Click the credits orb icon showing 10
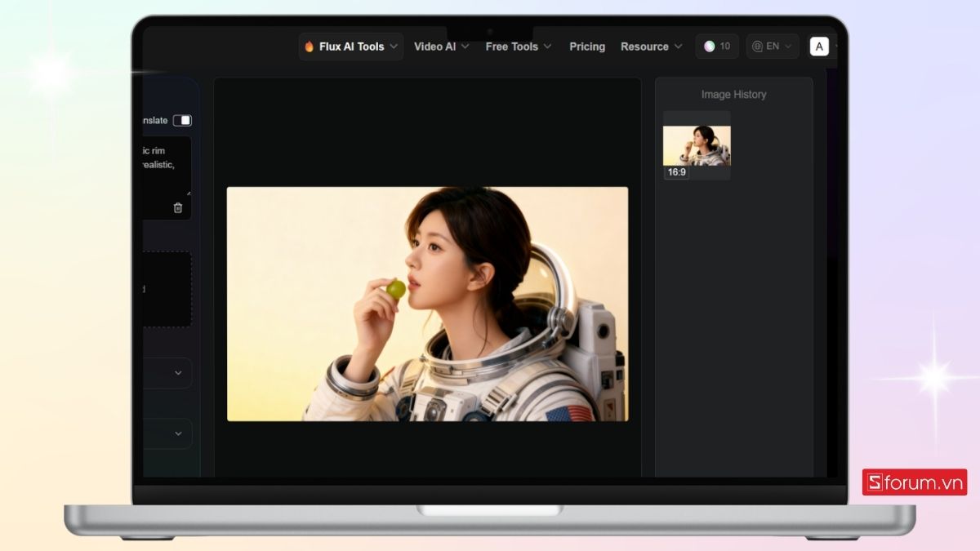980x551 pixels. click(709, 47)
